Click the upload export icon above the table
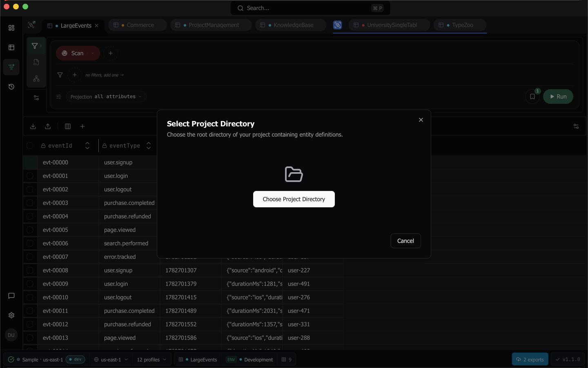This screenshot has width=588, height=368. tap(48, 126)
